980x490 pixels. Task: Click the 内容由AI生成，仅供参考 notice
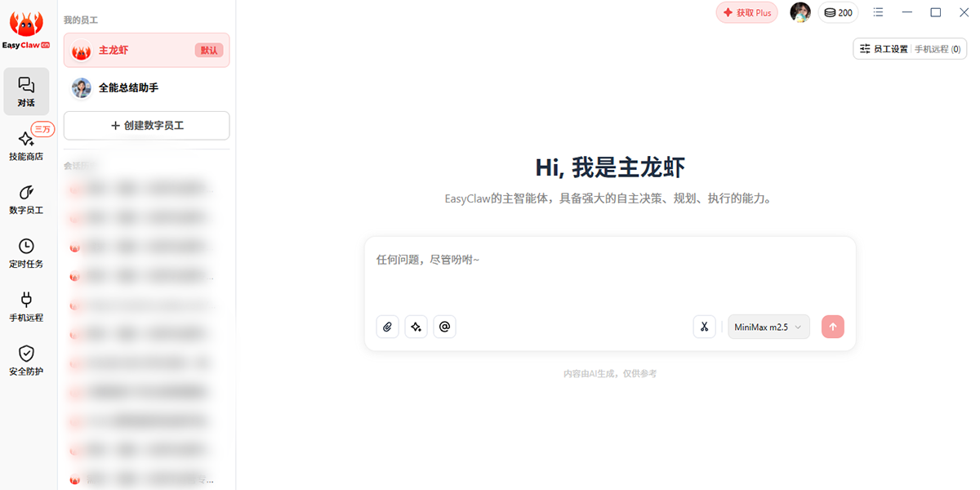pos(610,373)
